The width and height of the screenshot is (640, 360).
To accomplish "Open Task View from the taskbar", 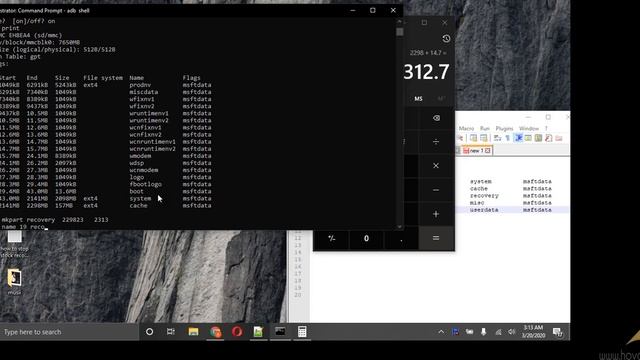I will 171,332.
